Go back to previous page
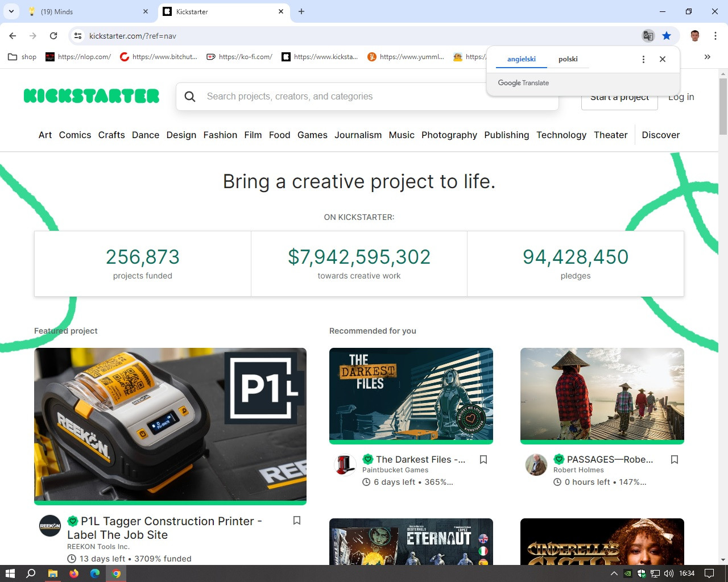The width and height of the screenshot is (728, 582). (x=13, y=36)
